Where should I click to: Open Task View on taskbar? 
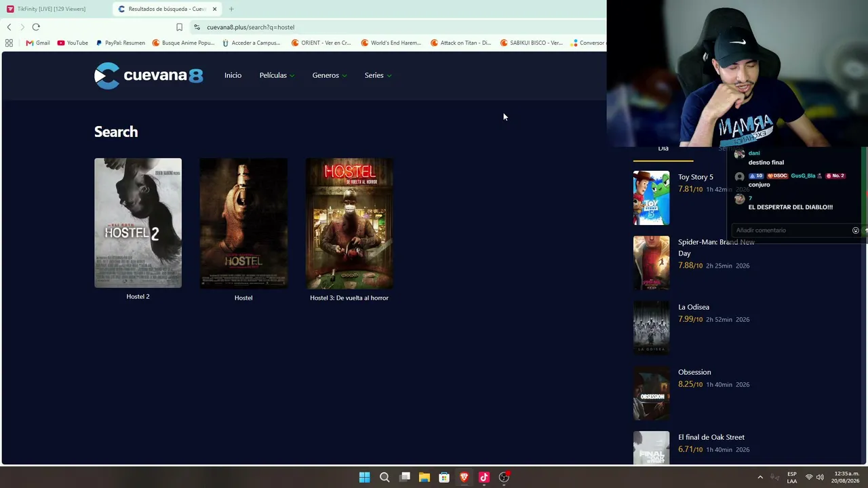click(x=405, y=477)
